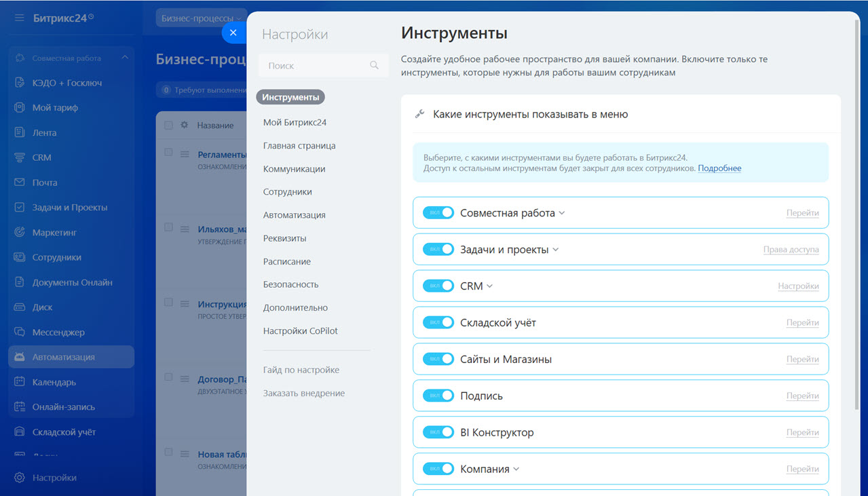Click the Онлайн-запись sidebar icon
The height and width of the screenshot is (496, 868).
(20, 407)
